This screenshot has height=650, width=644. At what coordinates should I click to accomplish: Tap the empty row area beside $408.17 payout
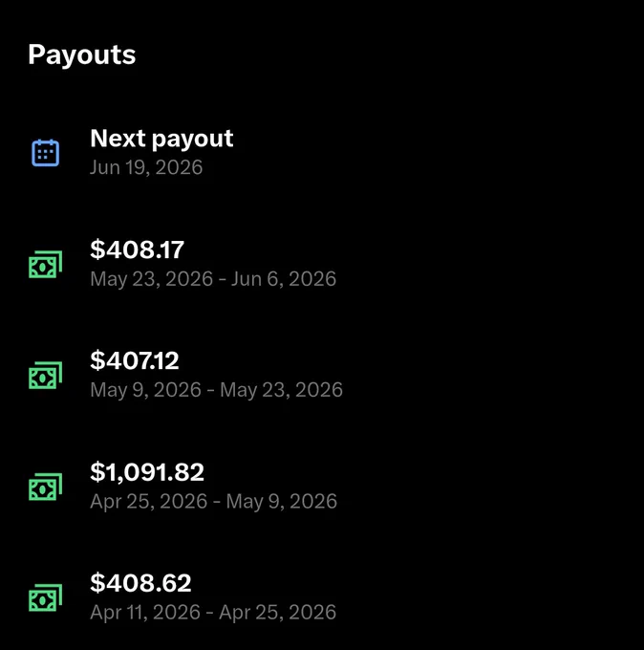[x=489, y=264]
